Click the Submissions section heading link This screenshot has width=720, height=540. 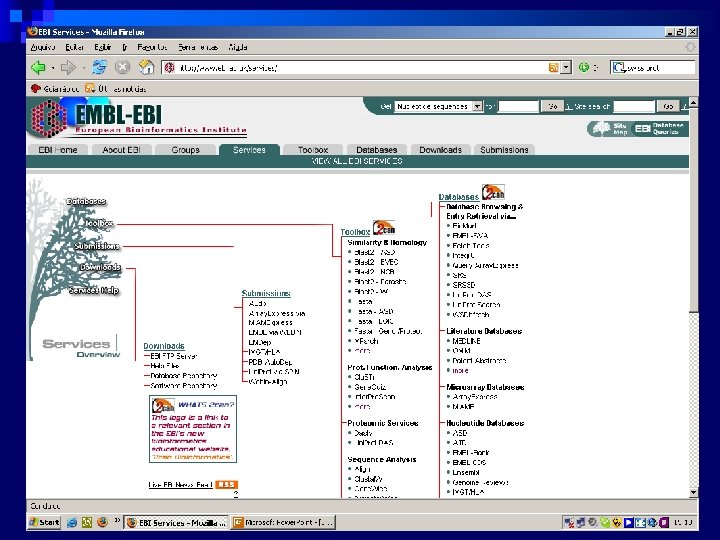click(x=266, y=293)
